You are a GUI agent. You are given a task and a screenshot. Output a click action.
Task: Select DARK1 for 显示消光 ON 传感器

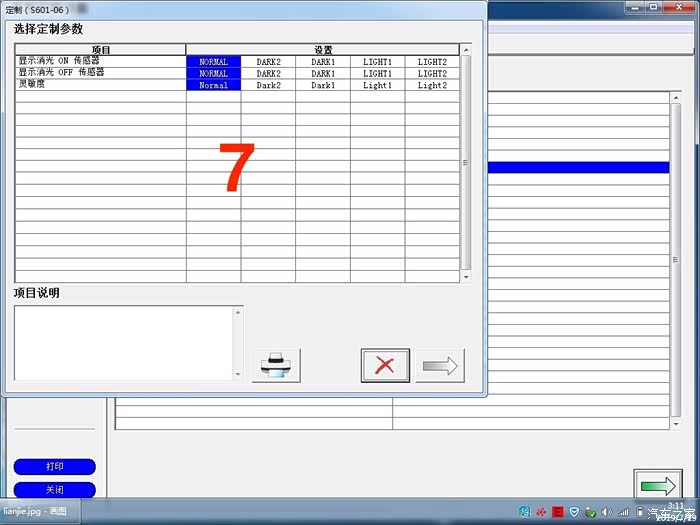point(323,62)
